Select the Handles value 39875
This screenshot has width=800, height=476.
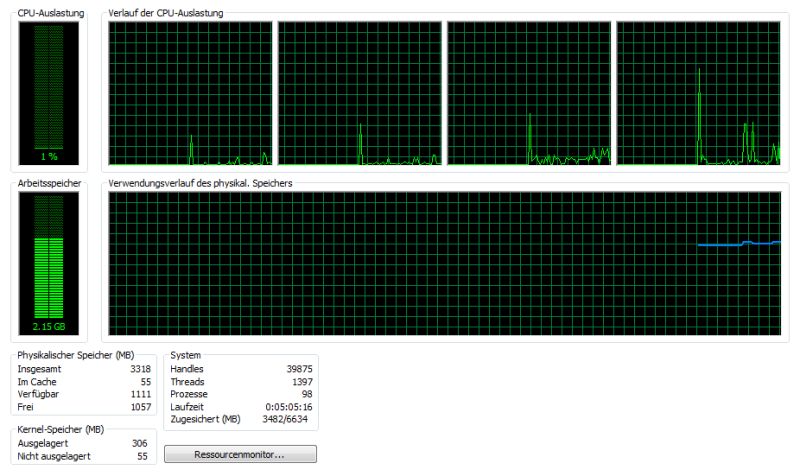(299, 369)
